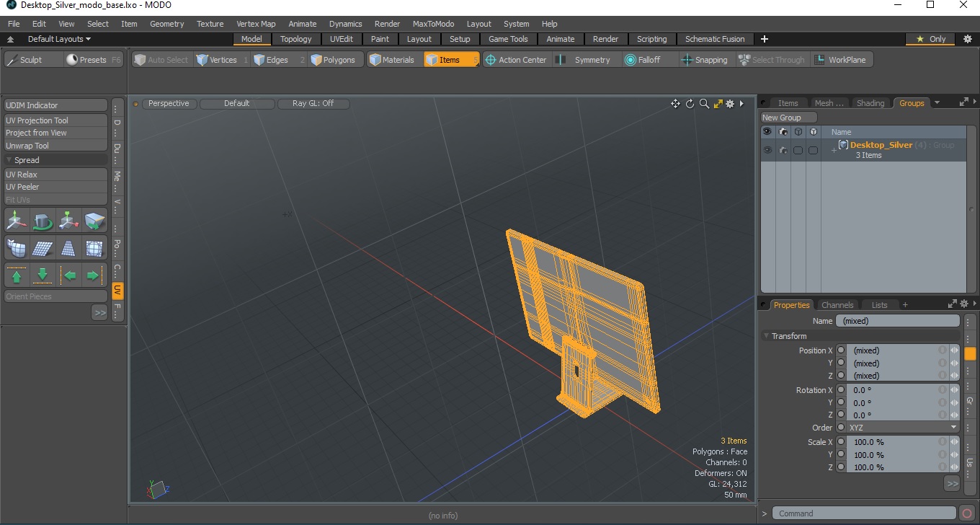
Task: Click the viewport zoom magnifier icon
Action: point(704,104)
